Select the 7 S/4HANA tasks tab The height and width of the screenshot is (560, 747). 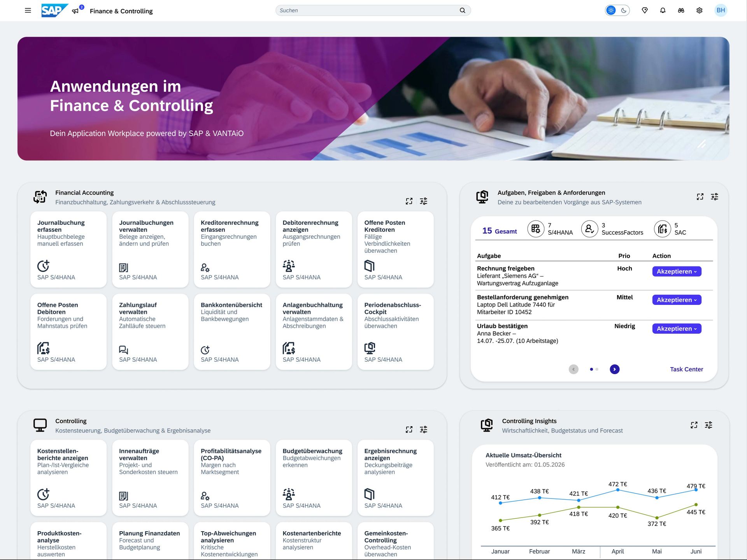click(x=550, y=229)
